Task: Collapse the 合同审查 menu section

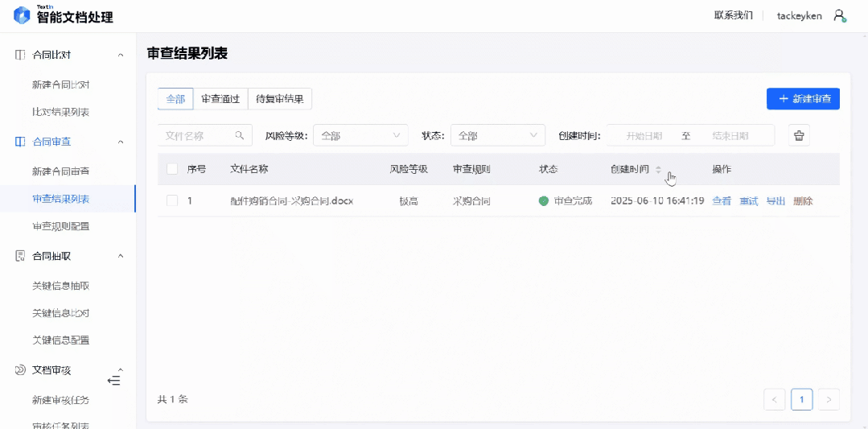Action: click(121, 142)
